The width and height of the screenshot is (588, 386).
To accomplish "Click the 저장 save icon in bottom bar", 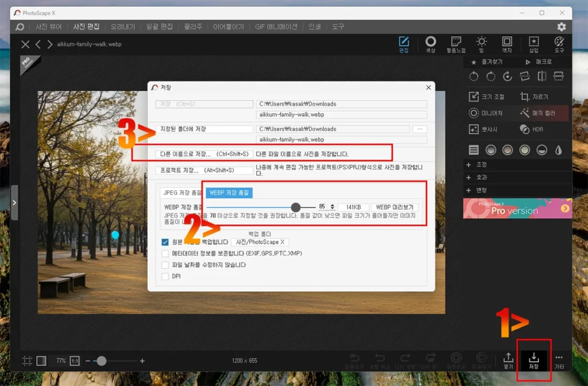I will tap(534, 360).
